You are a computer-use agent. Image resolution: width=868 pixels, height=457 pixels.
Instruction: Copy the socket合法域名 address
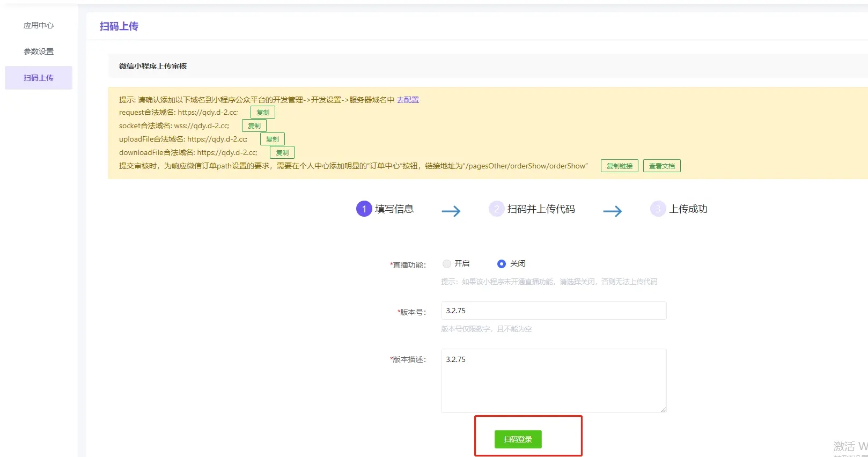point(254,126)
